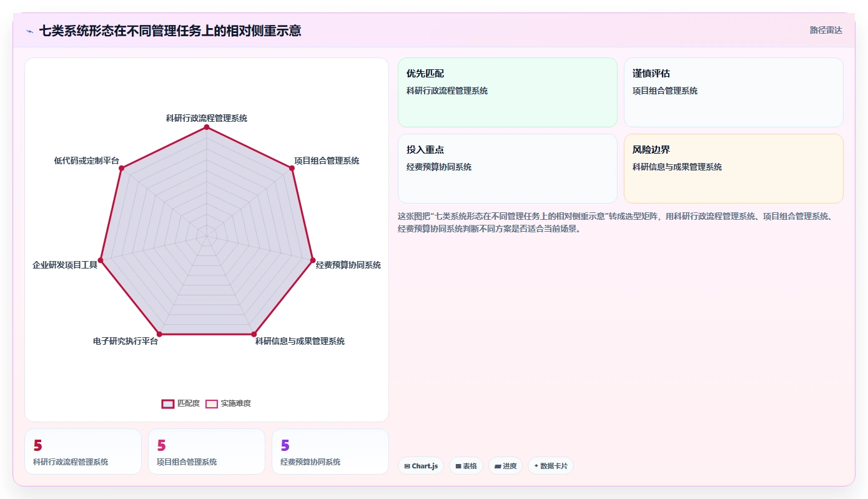The height and width of the screenshot is (499, 868).
Task: Click 科研信息与成果管理系统 text under 风险边界
Action: coord(677,167)
